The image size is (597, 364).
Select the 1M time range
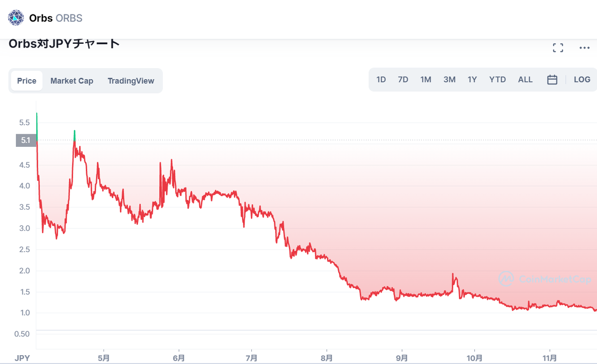(x=425, y=80)
